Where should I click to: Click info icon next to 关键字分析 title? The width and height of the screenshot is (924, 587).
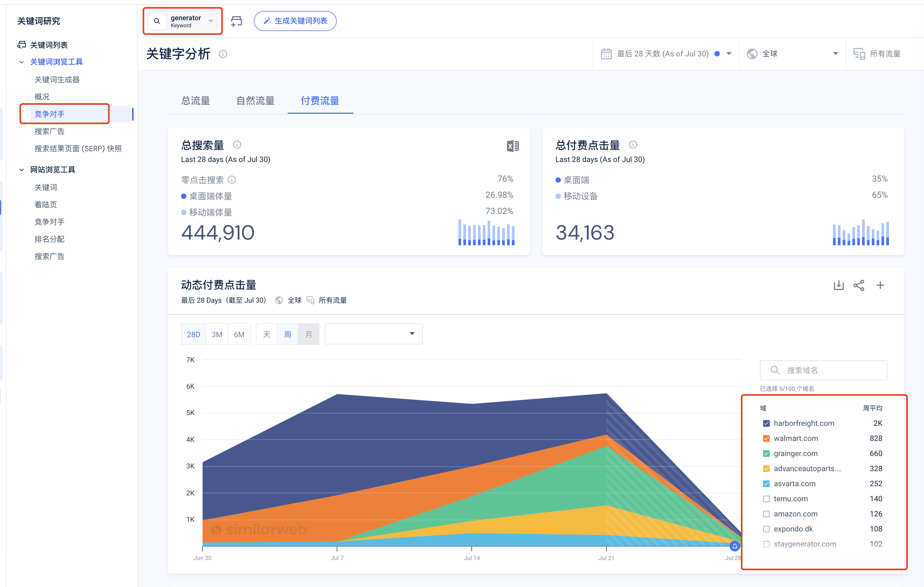[223, 54]
